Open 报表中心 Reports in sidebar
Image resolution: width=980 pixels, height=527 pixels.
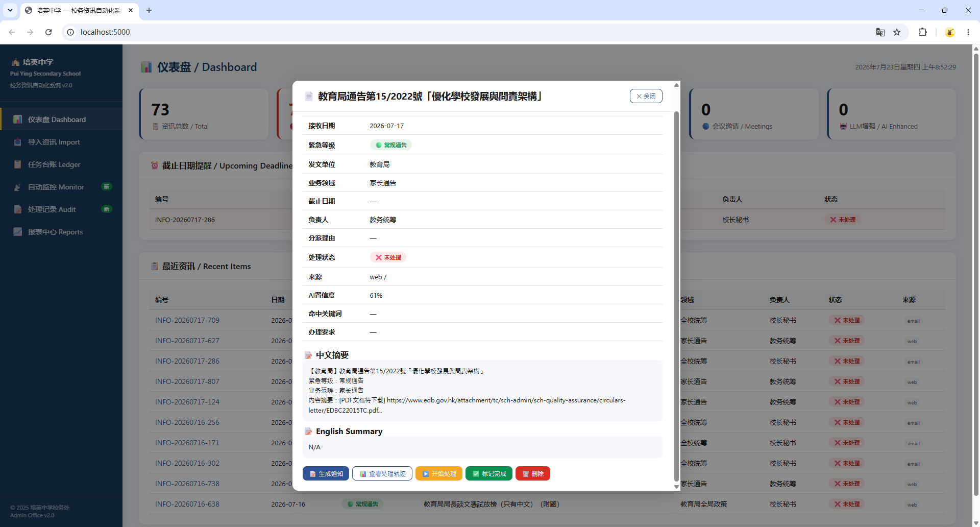click(61, 232)
